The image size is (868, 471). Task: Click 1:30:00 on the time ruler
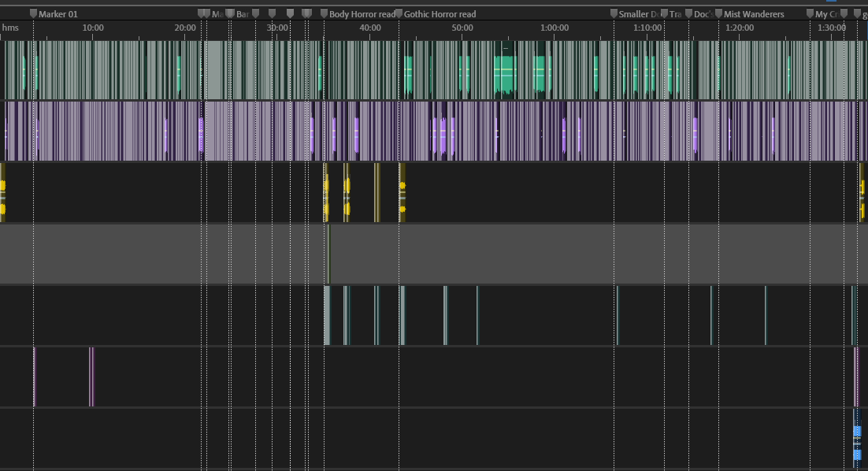coord(832,28)
